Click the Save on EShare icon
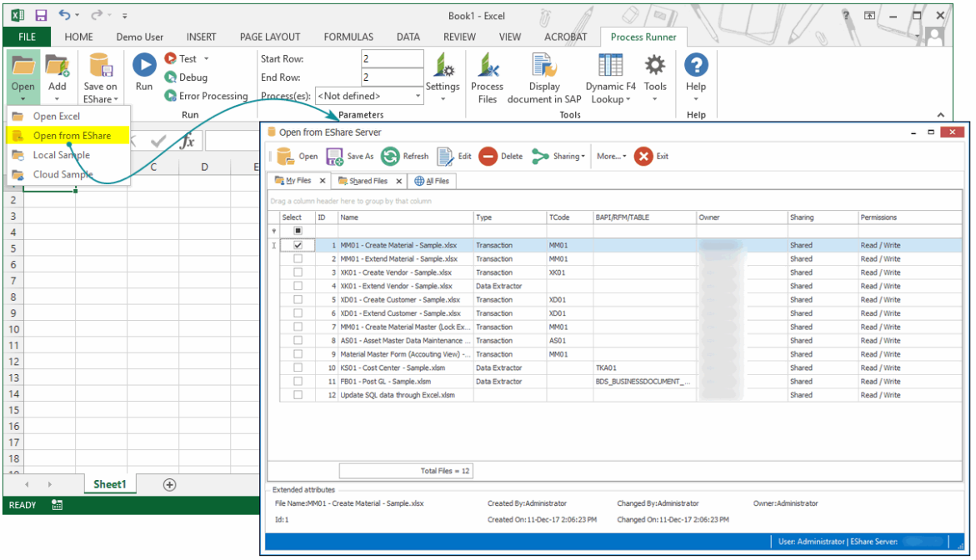 100,65
